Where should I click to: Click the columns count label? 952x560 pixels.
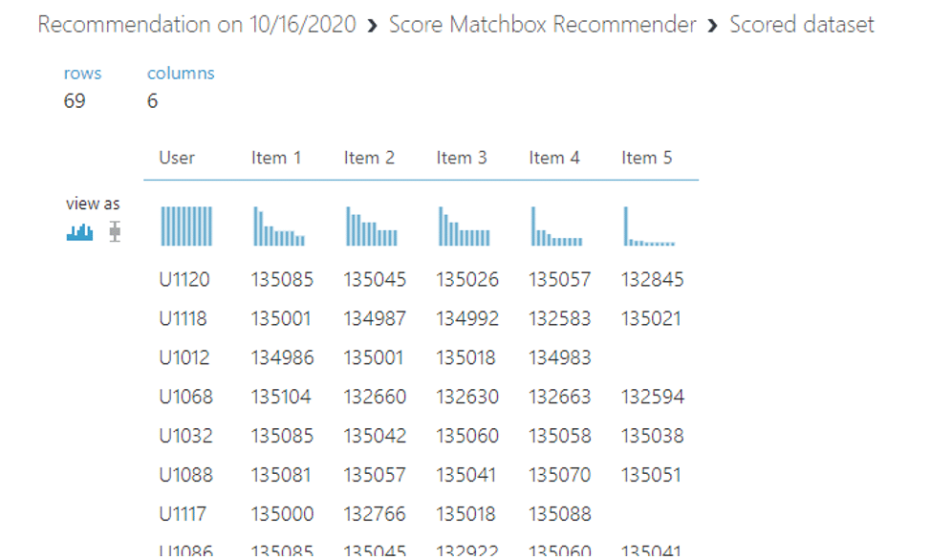(x=181, y=74)
